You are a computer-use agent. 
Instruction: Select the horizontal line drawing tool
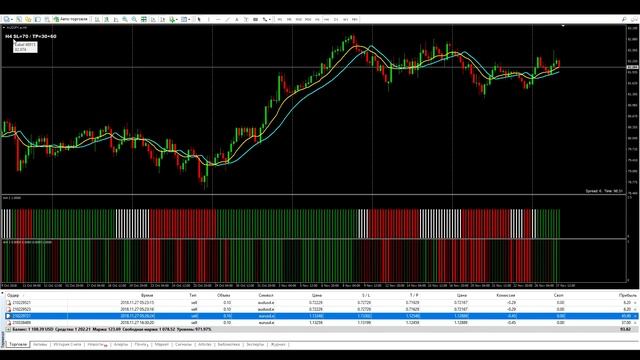click(218, 19)
